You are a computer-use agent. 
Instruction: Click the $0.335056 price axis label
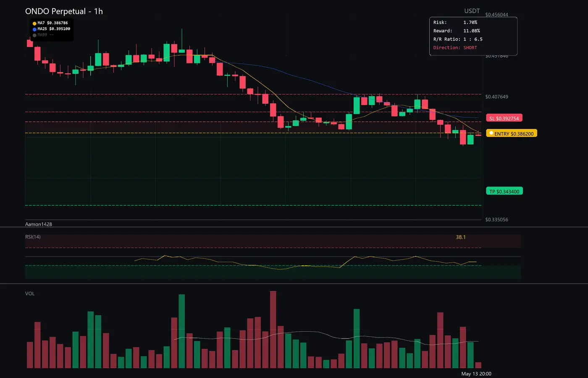496,220
